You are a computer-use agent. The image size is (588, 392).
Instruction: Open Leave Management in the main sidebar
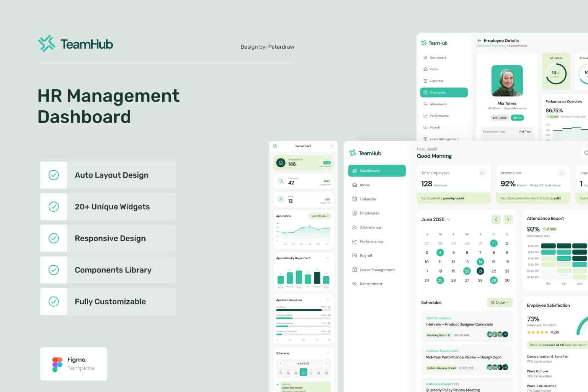[377, 269]
